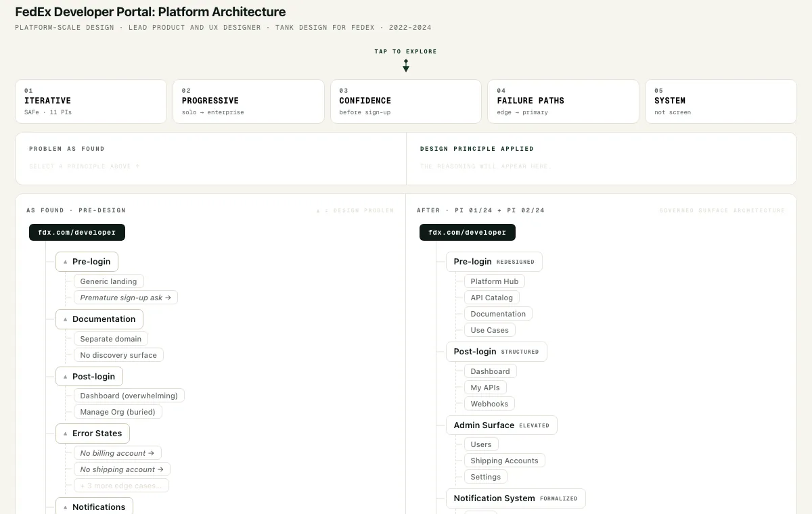812x514 pixels.
Task: Click the warning triangle beside left Pre-login
Action: pos(66,262)
